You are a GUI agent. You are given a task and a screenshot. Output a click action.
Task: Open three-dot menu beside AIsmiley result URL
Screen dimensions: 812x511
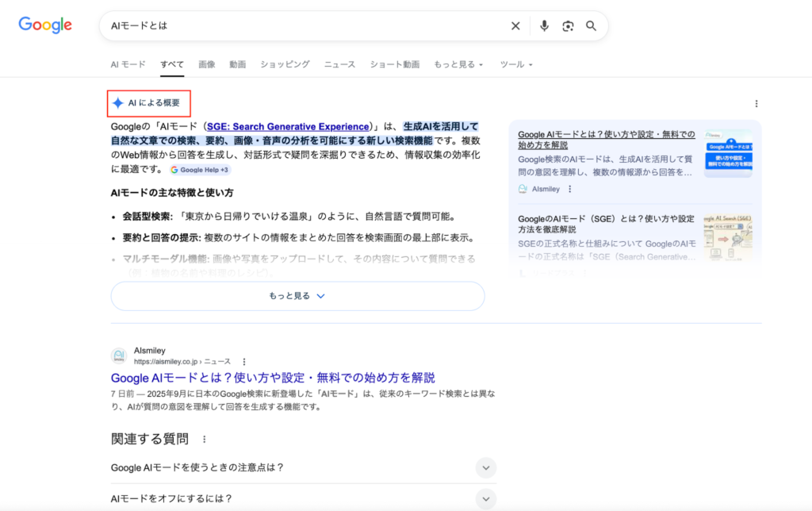(244, 362)
